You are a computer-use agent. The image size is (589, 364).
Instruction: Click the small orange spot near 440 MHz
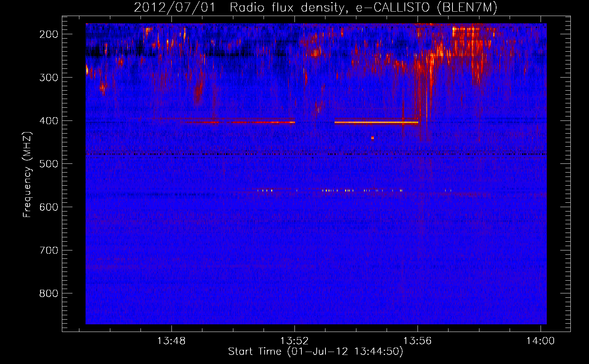[x=372, y=138]
